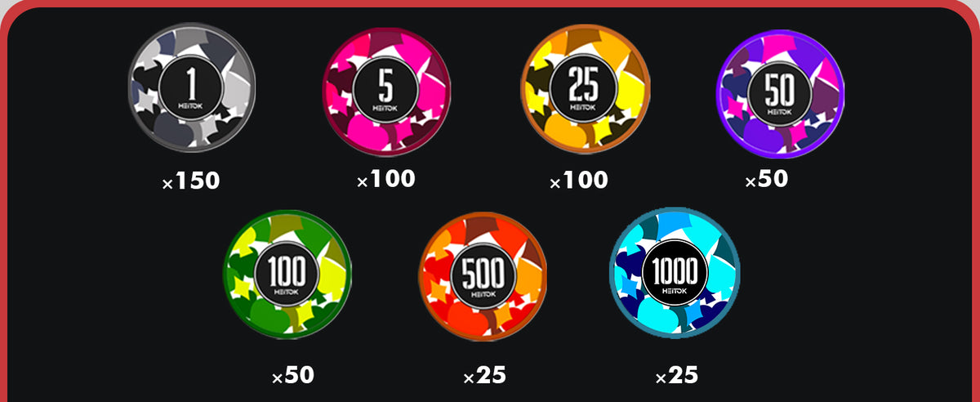Select the cyan 1000 value chip
Viewport: 980px width, 402px height.
pos(675,276)
